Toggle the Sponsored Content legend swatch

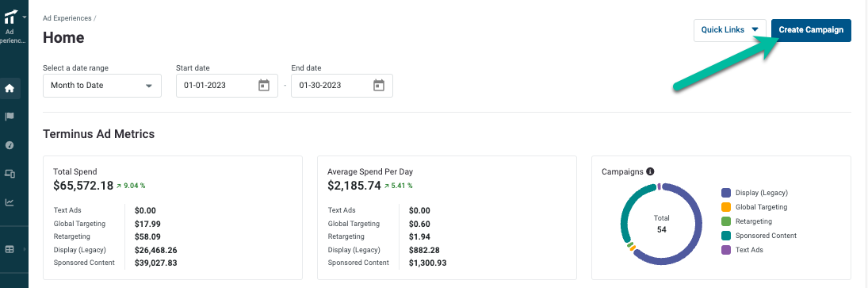coord(726,236)
